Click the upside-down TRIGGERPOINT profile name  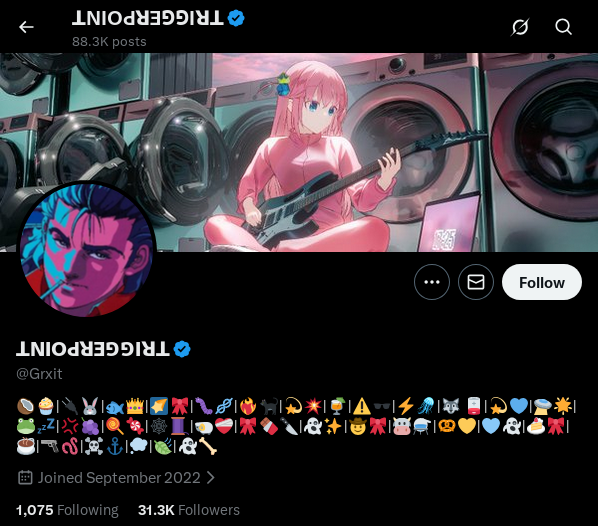(93, 349)
